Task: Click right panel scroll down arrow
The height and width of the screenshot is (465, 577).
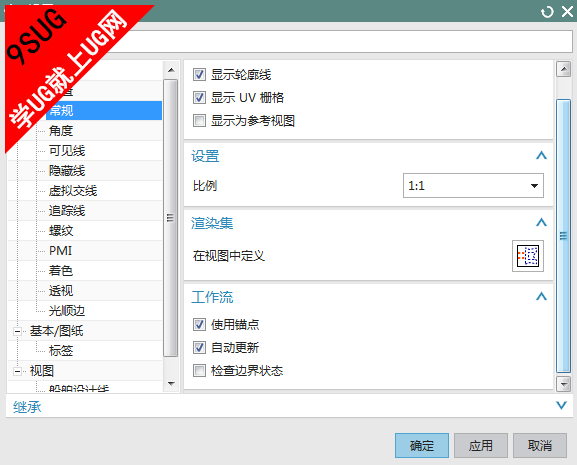Action: pos(563,384)
